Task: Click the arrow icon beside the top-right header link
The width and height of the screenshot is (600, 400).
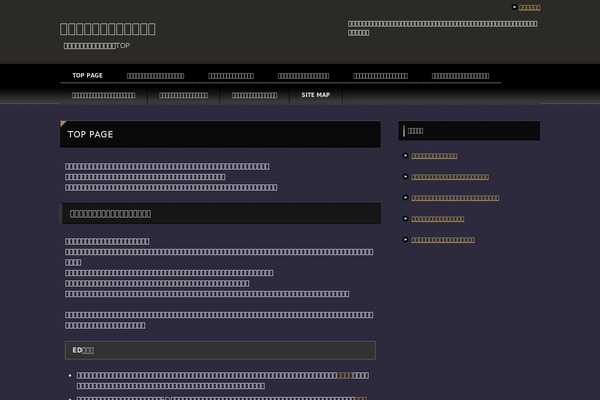Action: 514,7
